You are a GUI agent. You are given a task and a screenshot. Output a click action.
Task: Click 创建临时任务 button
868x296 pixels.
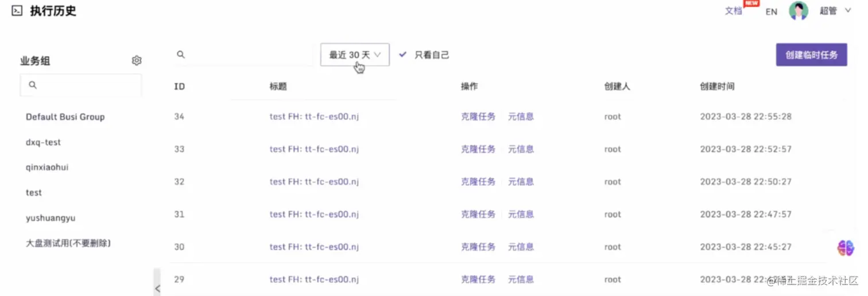(812, 54)
